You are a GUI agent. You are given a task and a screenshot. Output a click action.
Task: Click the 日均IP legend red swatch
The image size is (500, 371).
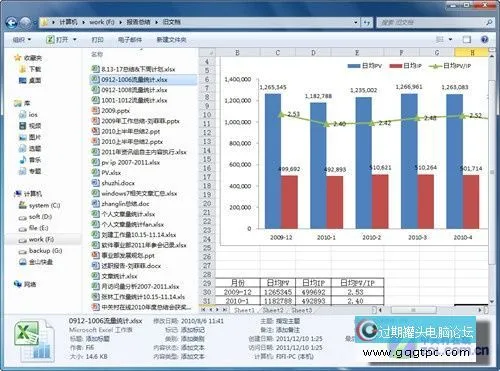pyautogui.click(x=396, y=66)
